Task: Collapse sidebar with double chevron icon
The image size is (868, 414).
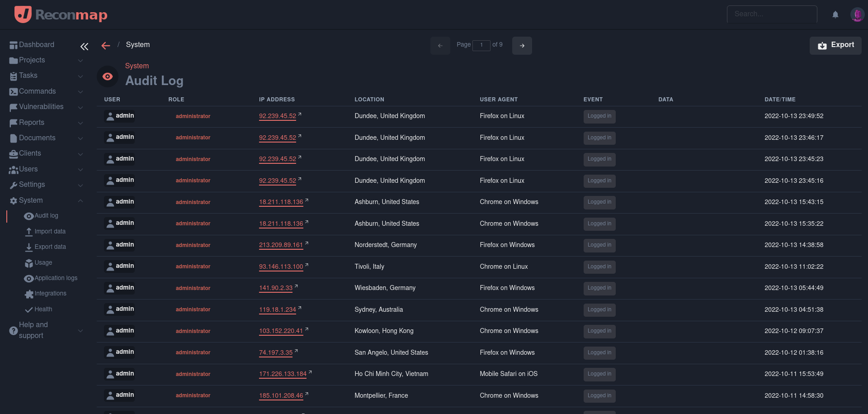Action: [85, 47]
